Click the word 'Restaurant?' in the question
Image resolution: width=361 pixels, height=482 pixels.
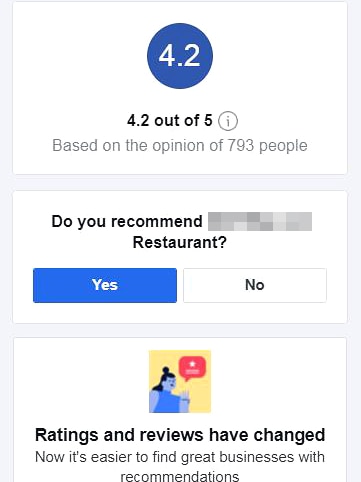[x=180, y=242]
